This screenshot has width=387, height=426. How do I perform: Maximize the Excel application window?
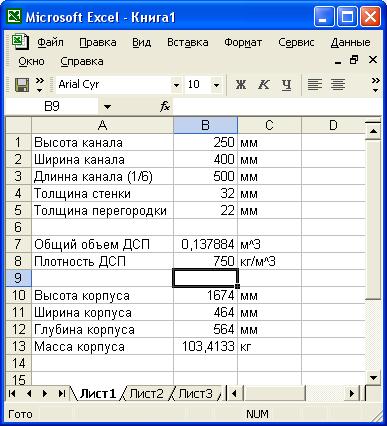[x=347, y=17]
